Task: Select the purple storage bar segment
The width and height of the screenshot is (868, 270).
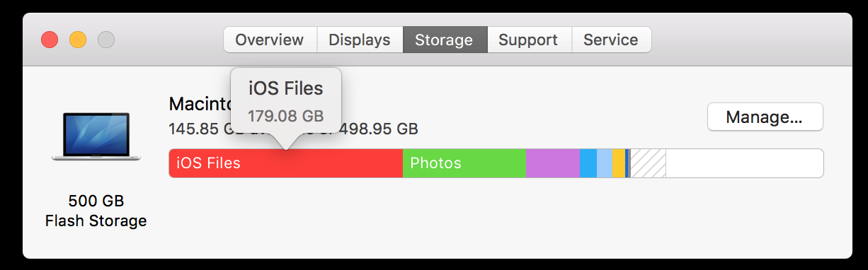Action: click(x=553, y=163)
